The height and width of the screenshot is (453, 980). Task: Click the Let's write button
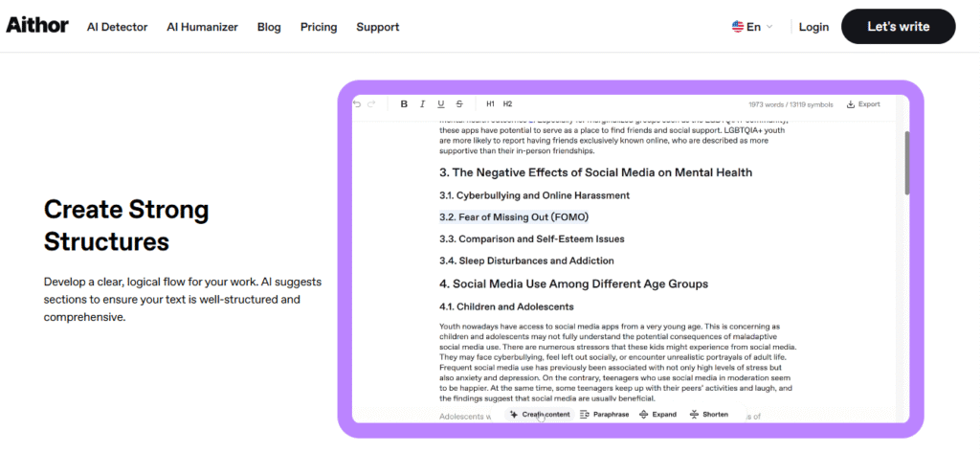pos(898,27)
